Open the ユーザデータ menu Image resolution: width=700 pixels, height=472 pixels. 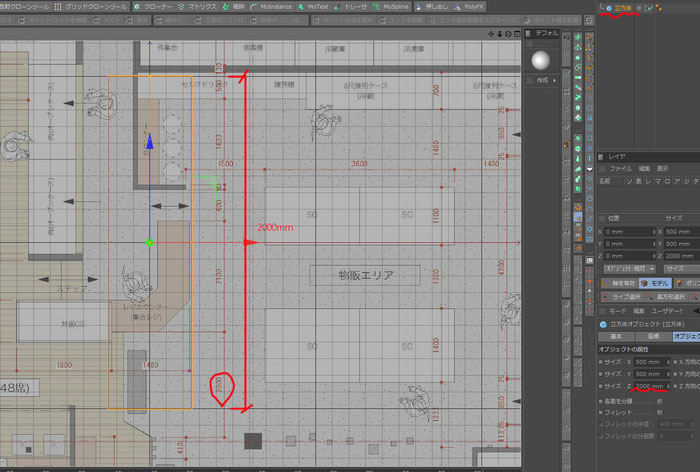[667, 311]
